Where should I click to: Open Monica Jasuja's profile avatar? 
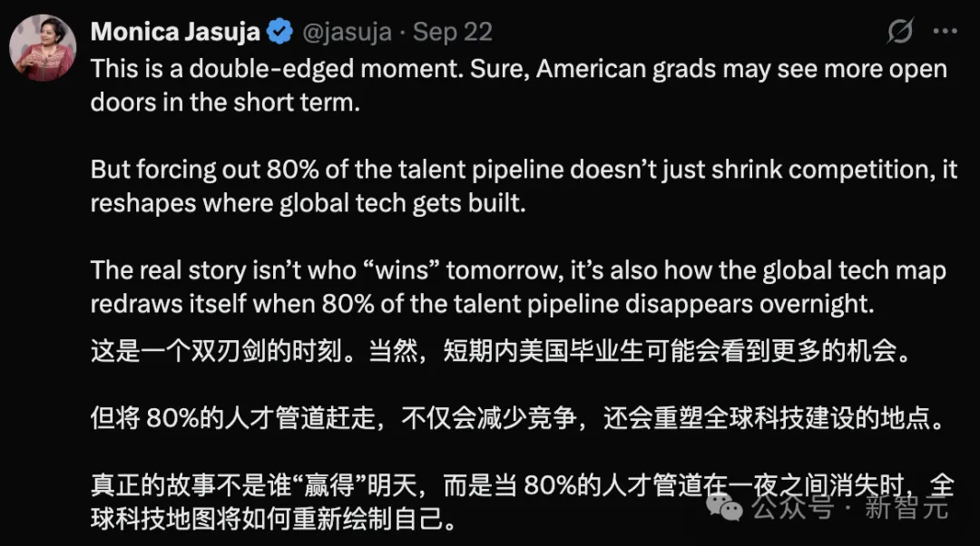pyautogui.click(x=43, y=48)
